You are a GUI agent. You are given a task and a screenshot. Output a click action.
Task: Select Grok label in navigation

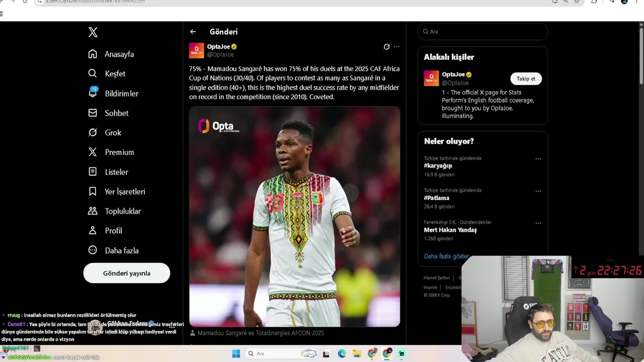tap(113, 133)
